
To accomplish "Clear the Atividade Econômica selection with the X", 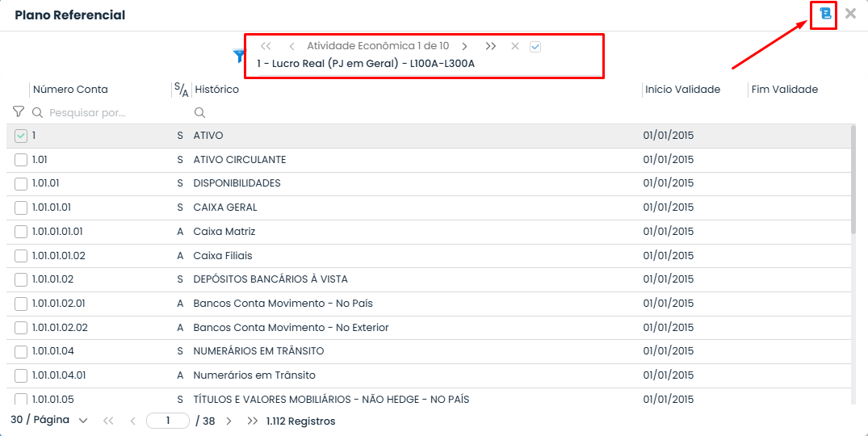I will pyautogui.click(x=515, y=47).
